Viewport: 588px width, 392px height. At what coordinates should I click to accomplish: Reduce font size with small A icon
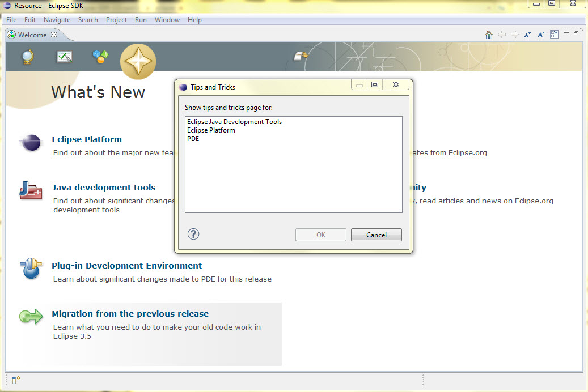tap(528, 35)
